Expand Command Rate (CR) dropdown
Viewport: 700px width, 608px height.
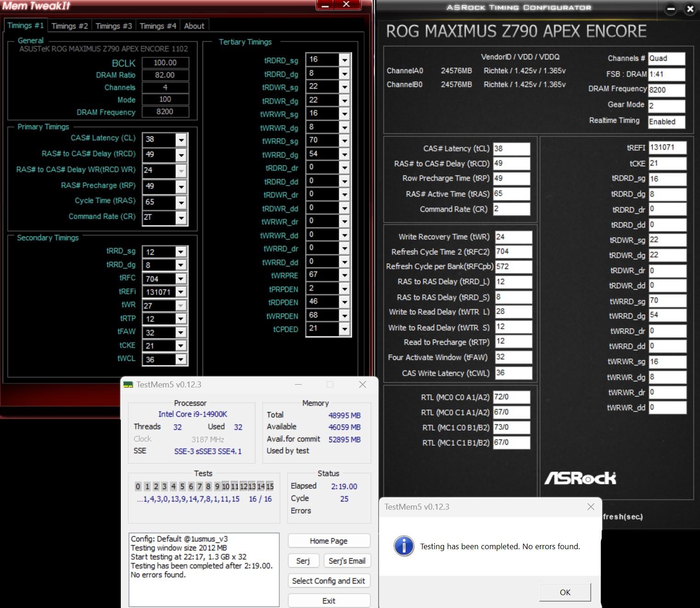[x=181, y=218]
